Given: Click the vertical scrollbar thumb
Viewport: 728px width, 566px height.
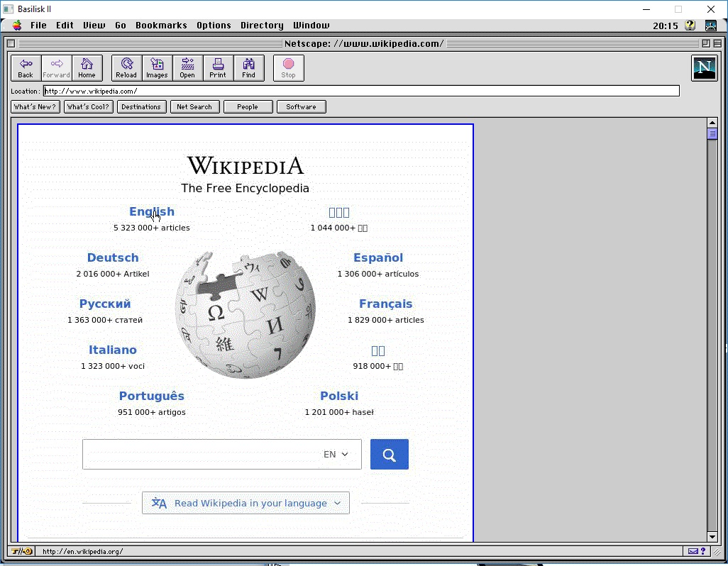Looking at the screenshot, I should tap(712, 133).
